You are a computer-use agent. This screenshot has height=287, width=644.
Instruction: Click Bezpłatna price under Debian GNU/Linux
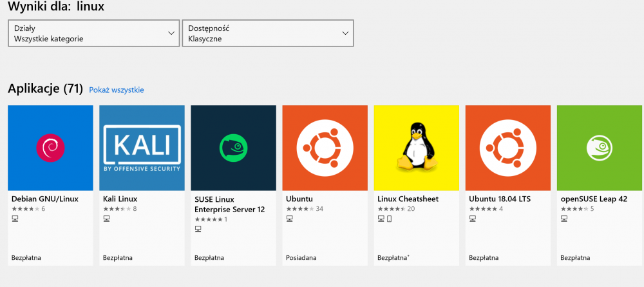click(26, 258)
